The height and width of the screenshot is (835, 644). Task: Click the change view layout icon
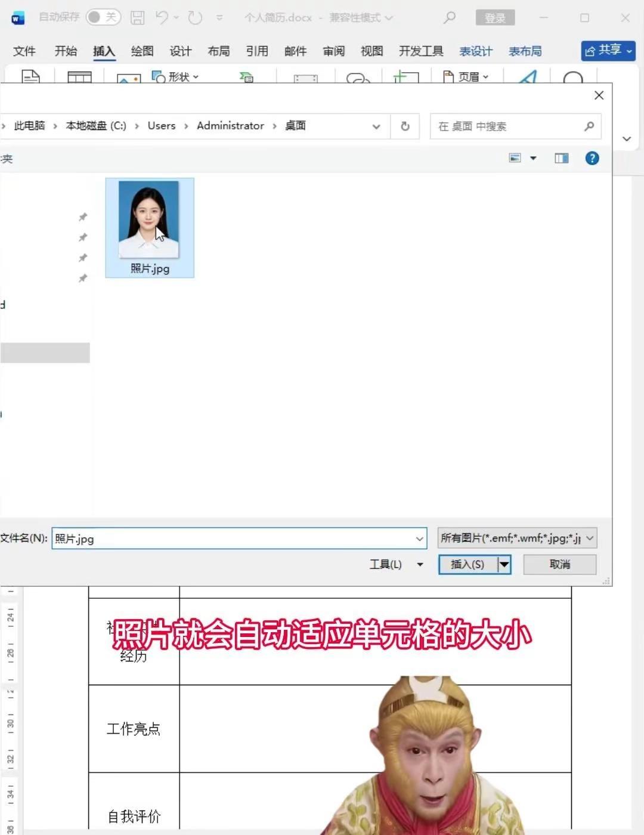pos(515,158)
